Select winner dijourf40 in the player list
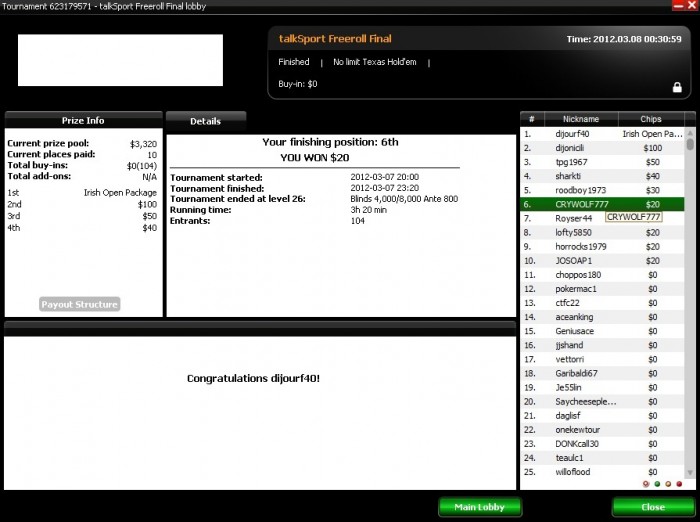The height and width of the screenshot is (522, 700). [602, 134]
